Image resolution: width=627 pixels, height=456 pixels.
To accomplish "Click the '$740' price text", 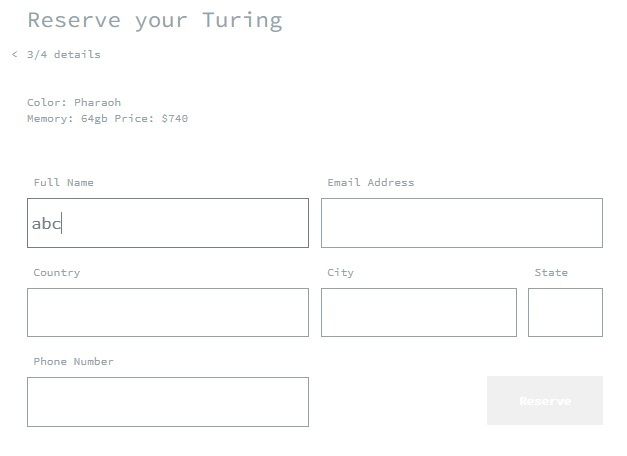I will [x=174, y=119].
